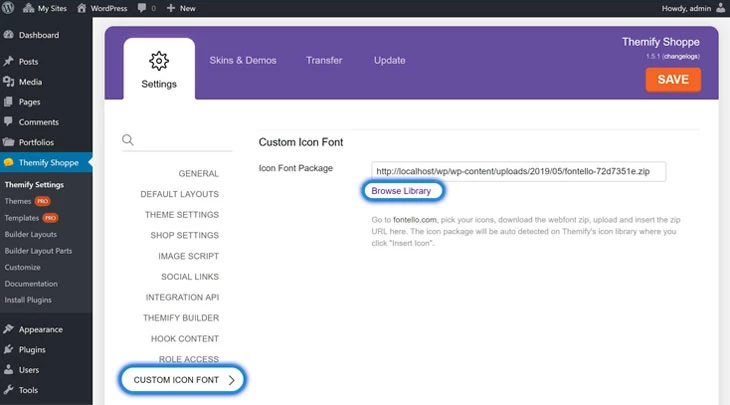This screenshot has width=730, height=405.
Task: Click the Pages icon
Action: coord(8,101)
